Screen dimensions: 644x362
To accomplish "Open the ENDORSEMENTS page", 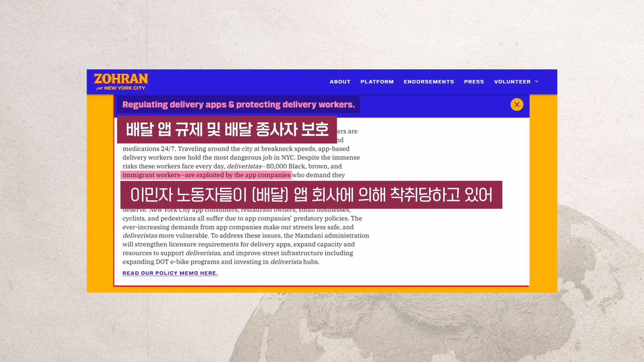I will (x=429, y=81).
